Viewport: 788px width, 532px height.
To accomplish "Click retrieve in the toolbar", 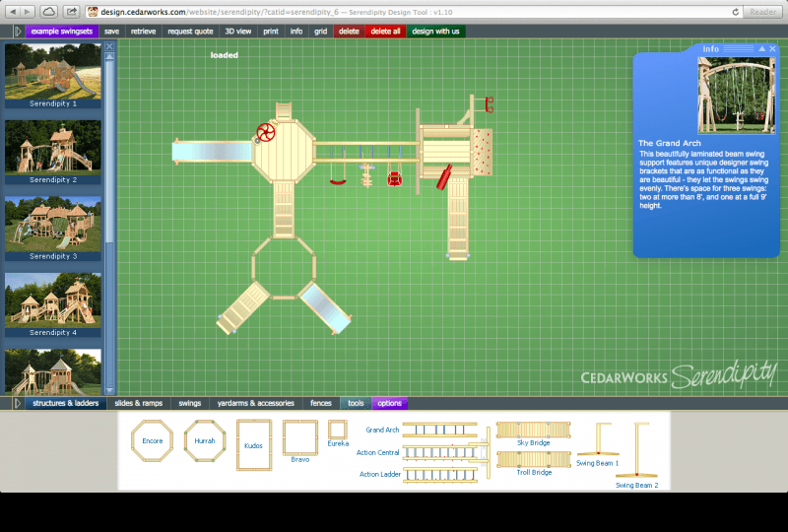I will pyautogui.click(x=143, y=32).
